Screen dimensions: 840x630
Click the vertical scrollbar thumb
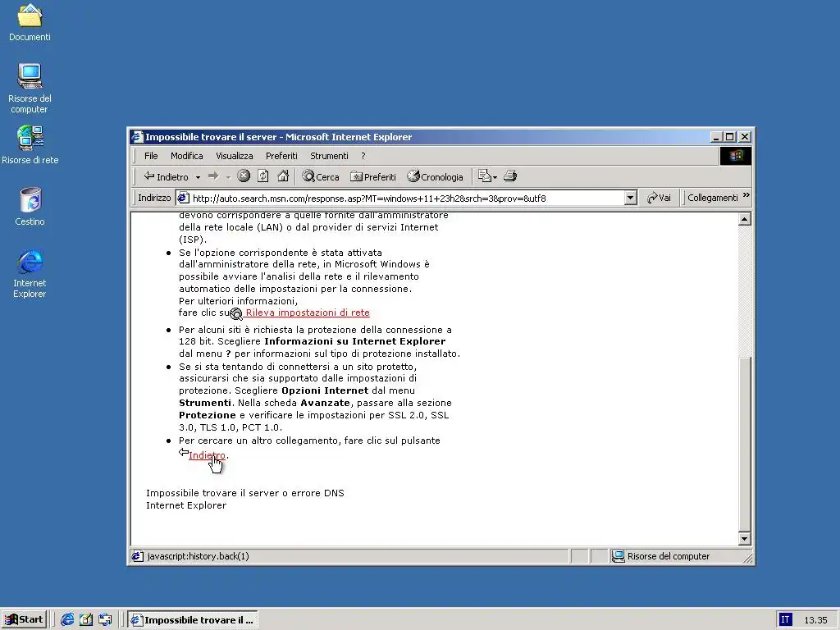click(744, 443)
